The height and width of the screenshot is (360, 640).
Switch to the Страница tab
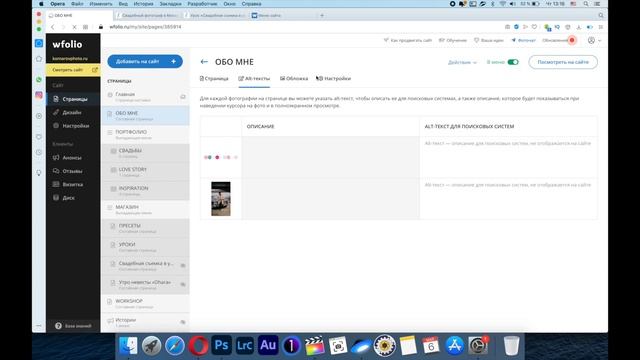click(214, 78)
